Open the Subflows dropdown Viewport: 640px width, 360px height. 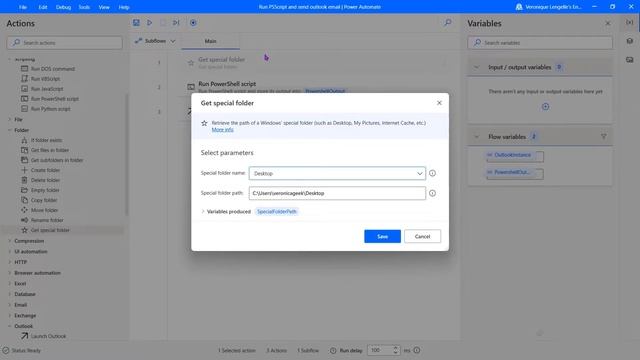click(155, 41)
